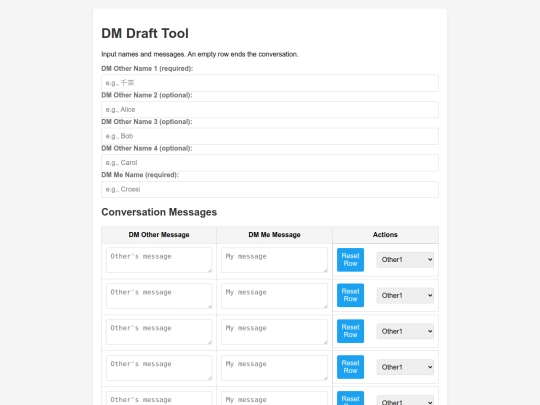The height and width of the screenshot is (405, 540).
Task: Click the 'DM Me Name (required):' label
Action: tap(140, 175)
